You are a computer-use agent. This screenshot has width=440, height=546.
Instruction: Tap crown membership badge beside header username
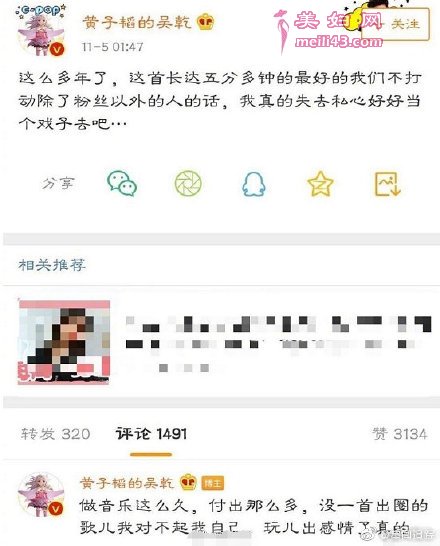[205, 22]
